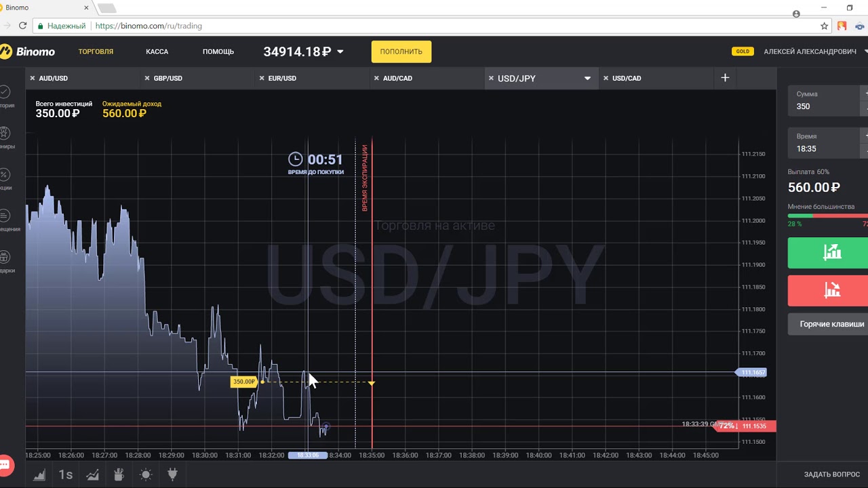Open the Помощь menu
This screenshot has width=868, height=488.
click(x=218, y=52)
